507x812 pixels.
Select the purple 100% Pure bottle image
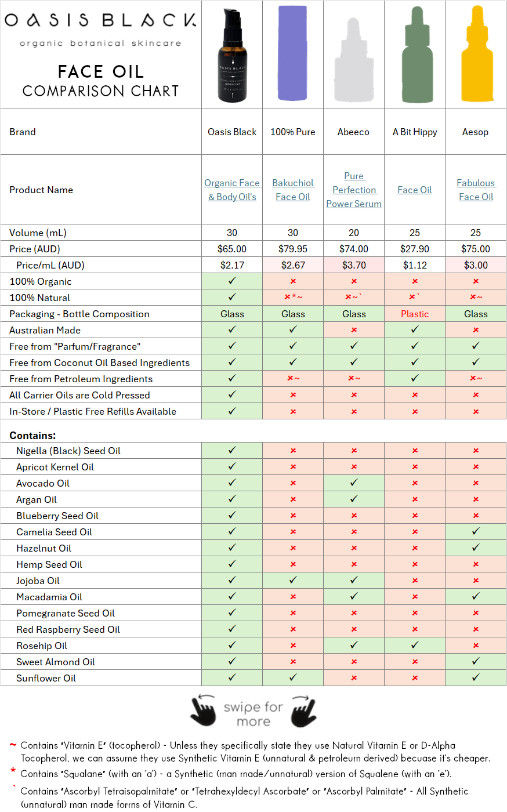[293, 52]
